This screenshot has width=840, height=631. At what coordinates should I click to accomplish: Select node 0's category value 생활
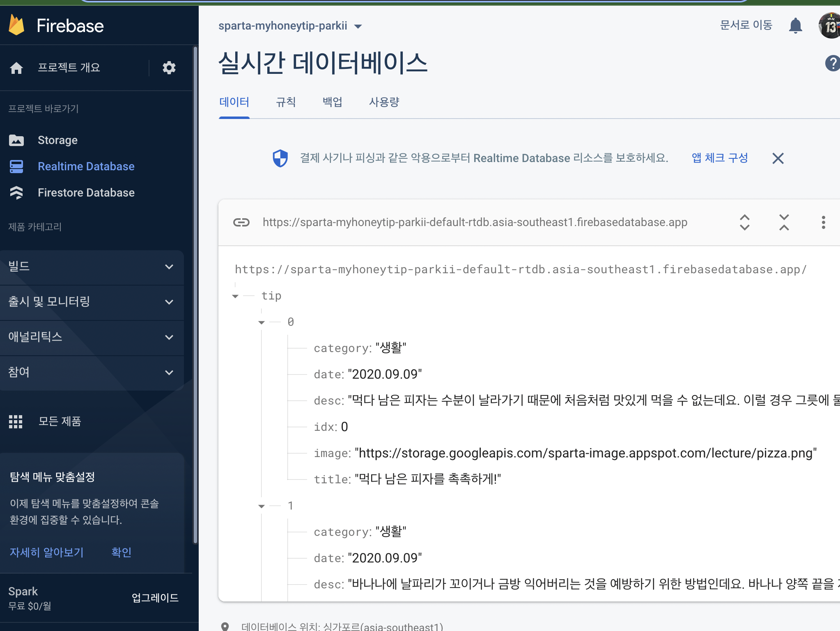390,348
